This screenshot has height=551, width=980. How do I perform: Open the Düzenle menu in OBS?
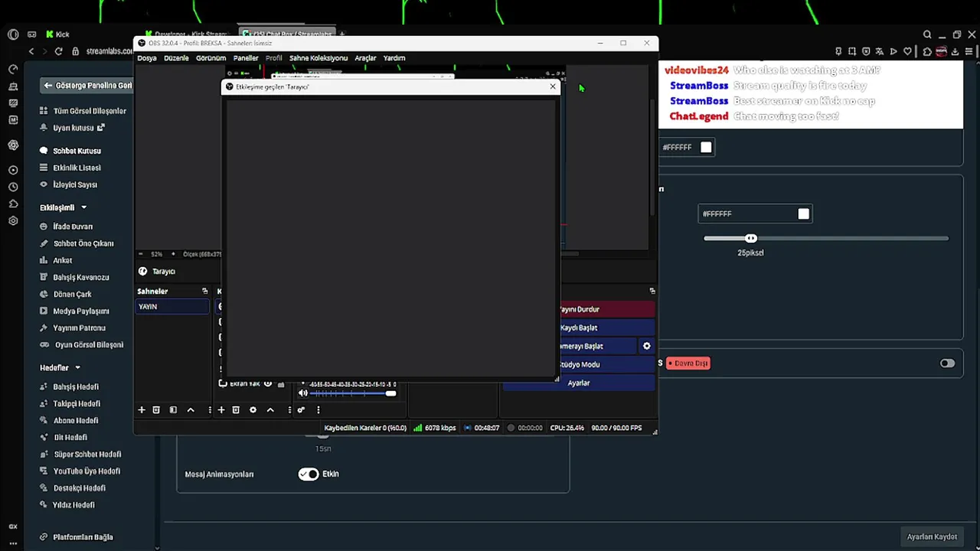click(x=176, y=58)
